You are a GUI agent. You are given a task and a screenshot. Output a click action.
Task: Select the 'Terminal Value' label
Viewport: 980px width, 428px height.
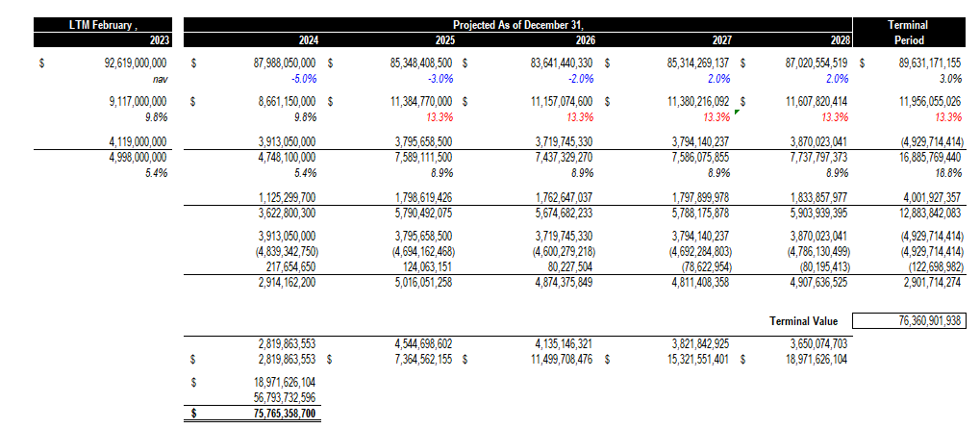pyautogui.click(x=804, y=321)
